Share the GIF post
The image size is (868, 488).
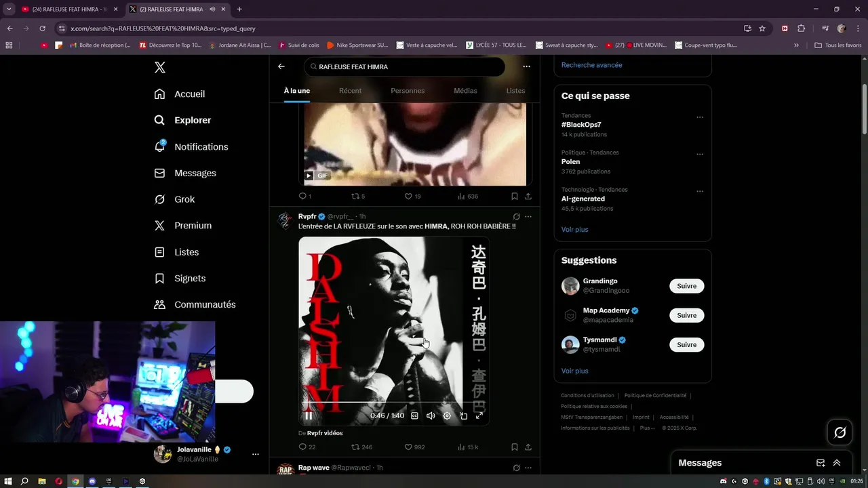(x=528, y=196)
